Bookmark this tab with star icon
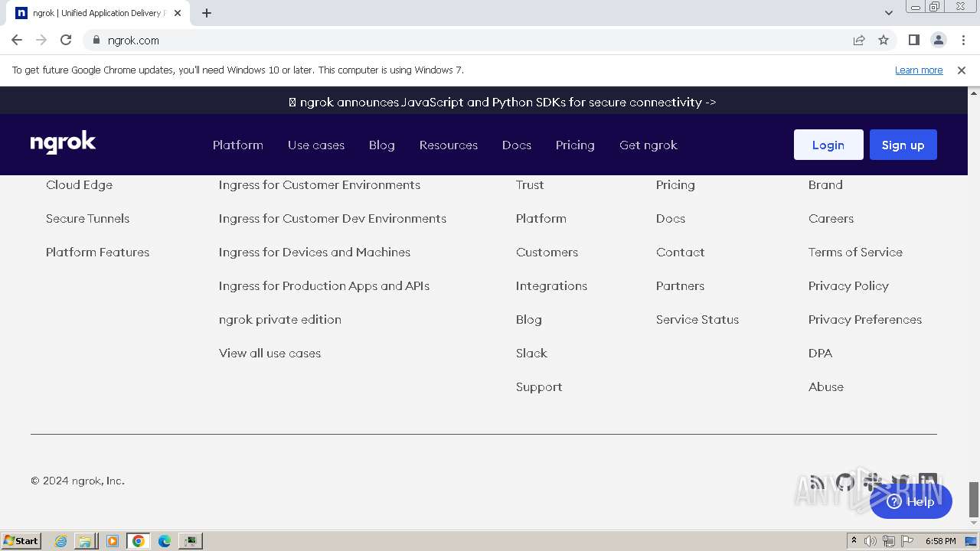Screen dimensions: 980x551 click(x=884, y=40)
